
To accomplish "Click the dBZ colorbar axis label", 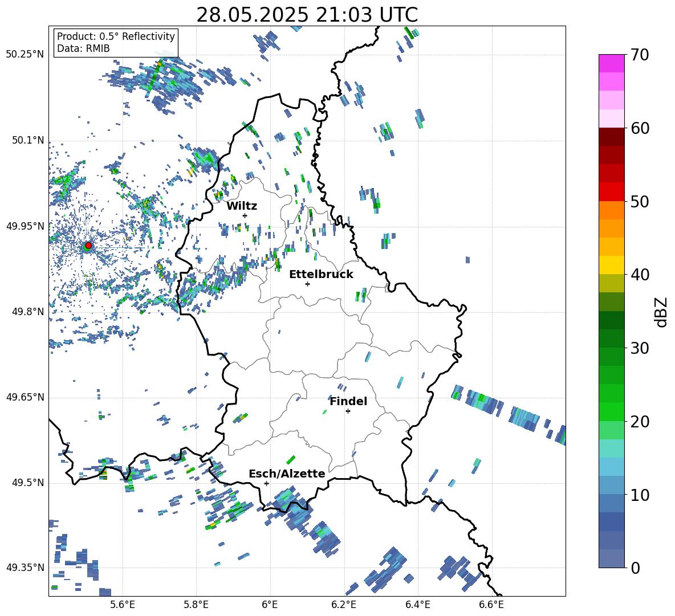I will tap(662, 312).
